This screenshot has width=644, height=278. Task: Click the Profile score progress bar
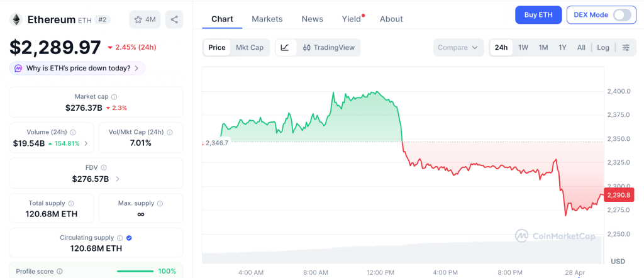(x=134, y=271)
